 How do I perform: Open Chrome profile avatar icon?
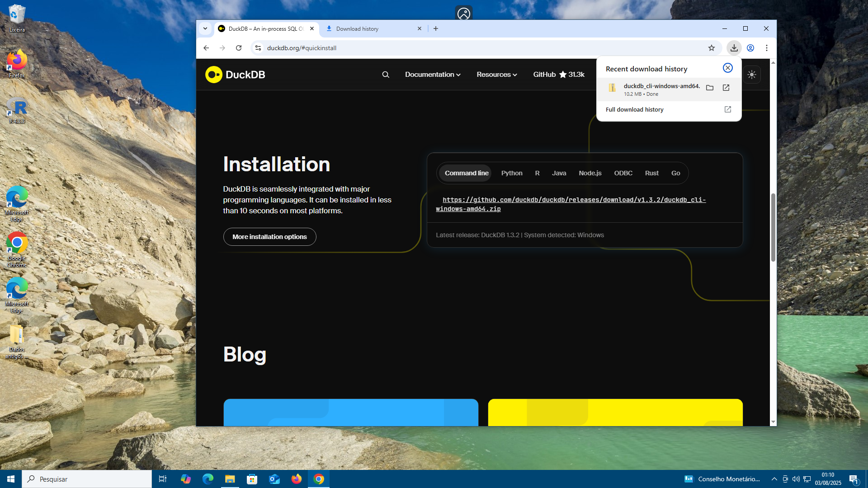pyautogui.click(x=750, y=48)
